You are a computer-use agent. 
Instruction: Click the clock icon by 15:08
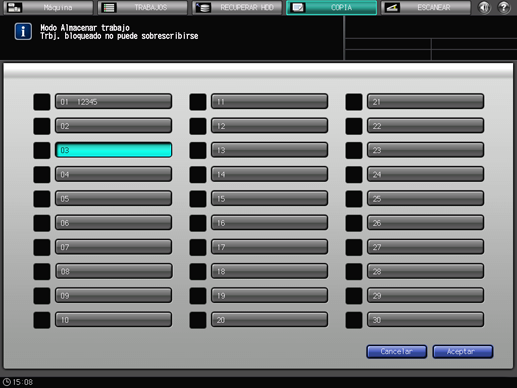7,382
